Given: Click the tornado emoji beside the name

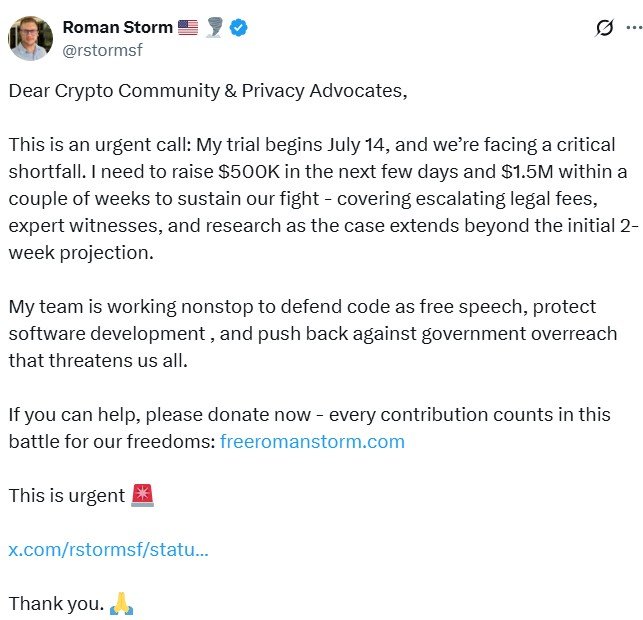Looking at the screenshot, I should (x=215, y=28).
